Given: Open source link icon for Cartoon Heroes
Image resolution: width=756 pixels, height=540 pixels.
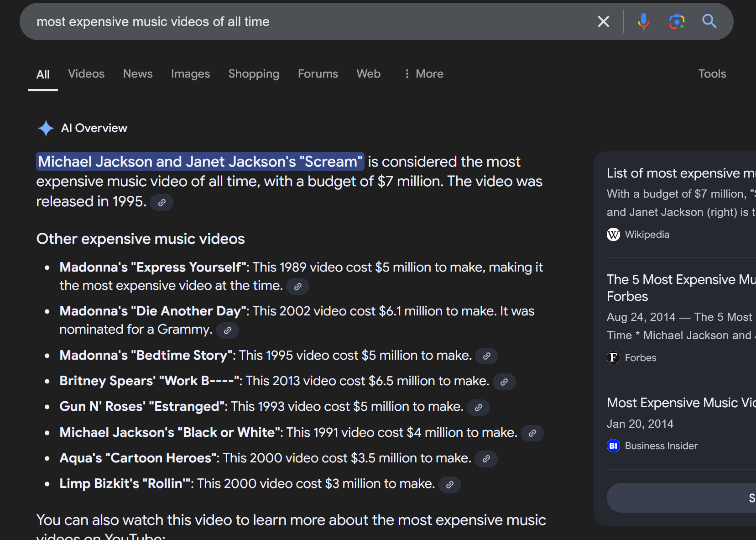Looking at the screenshot, I should 486,459.
